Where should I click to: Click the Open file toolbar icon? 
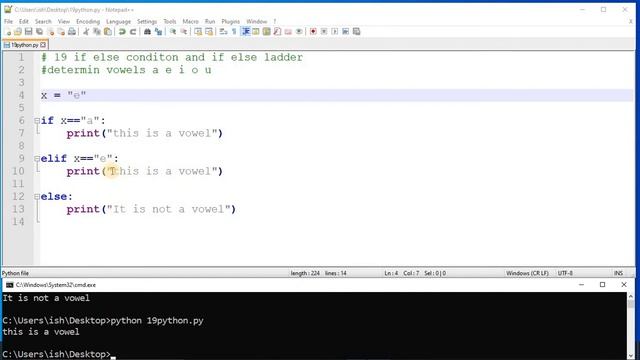tap(18, 32)
